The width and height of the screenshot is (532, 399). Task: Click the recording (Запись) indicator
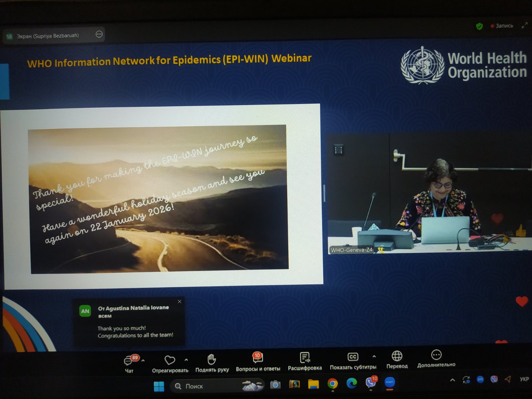coord(502,26)
